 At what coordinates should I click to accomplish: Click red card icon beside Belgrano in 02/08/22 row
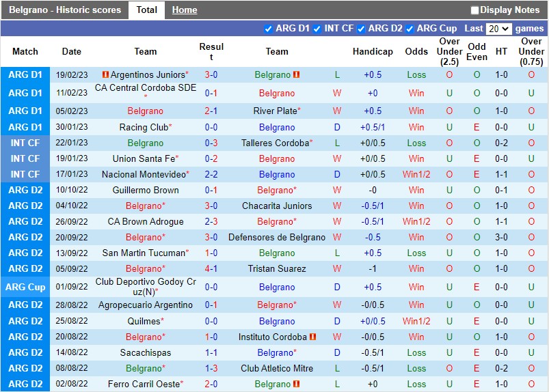[x=297, y=384]
